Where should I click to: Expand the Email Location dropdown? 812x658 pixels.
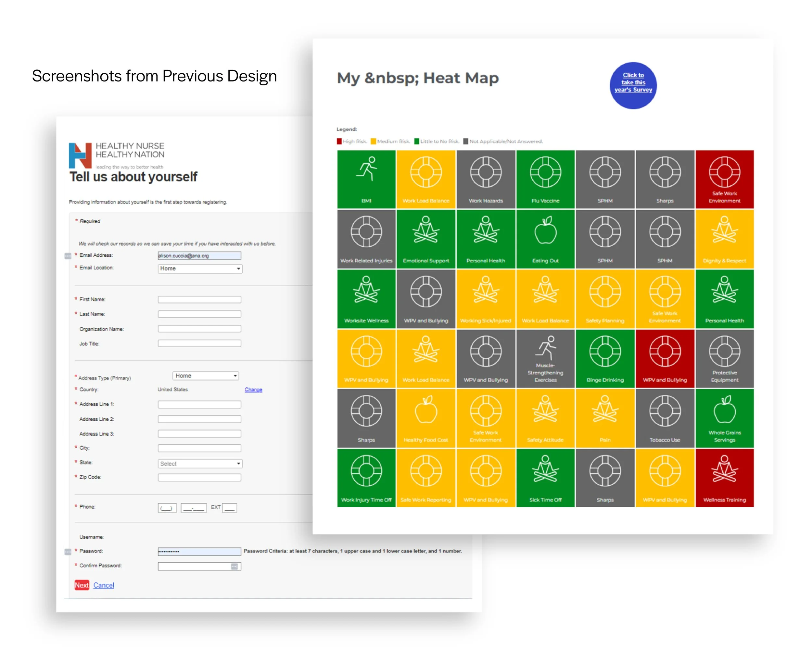click(x=200, y=268)
